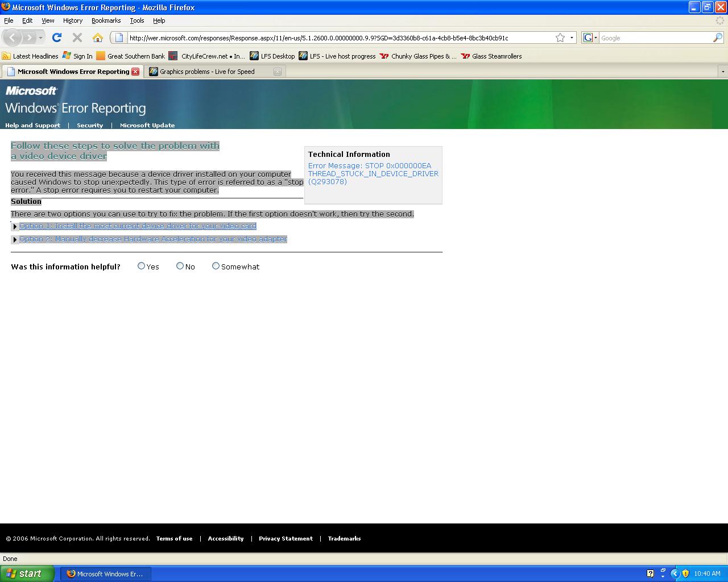
Task: Switch to Graphics problems - Live for Speed tab
Action: (215, 72)
